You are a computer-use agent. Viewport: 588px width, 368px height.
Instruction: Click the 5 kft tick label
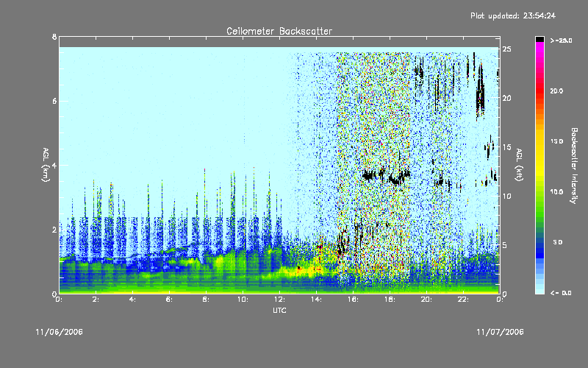(x=505, y=245)
